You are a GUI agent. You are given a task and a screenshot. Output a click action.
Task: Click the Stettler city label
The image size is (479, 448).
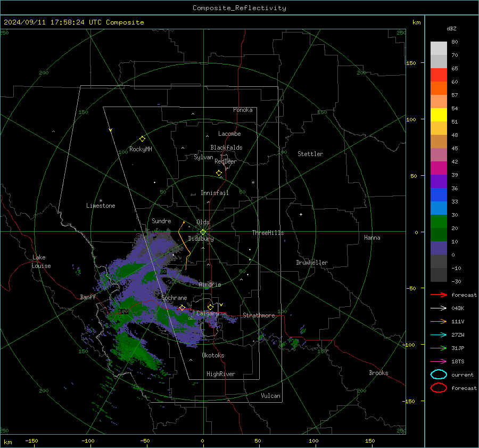click(310, 154)
